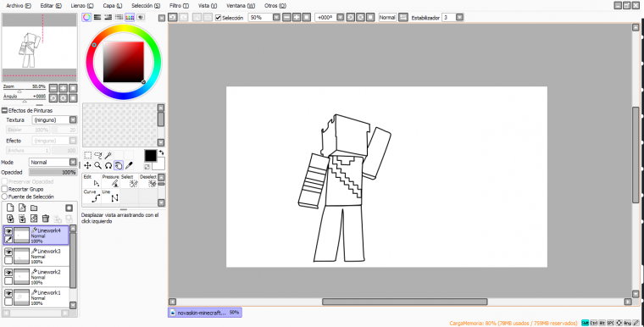Click the Opacidad slider bar

[53, 173]
